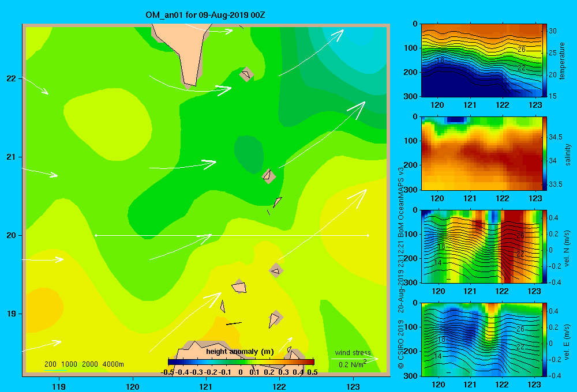This screenshot has height=392, width=577.
Task: Click the 'height anomaly (m)' label
Action: point(240,352)
